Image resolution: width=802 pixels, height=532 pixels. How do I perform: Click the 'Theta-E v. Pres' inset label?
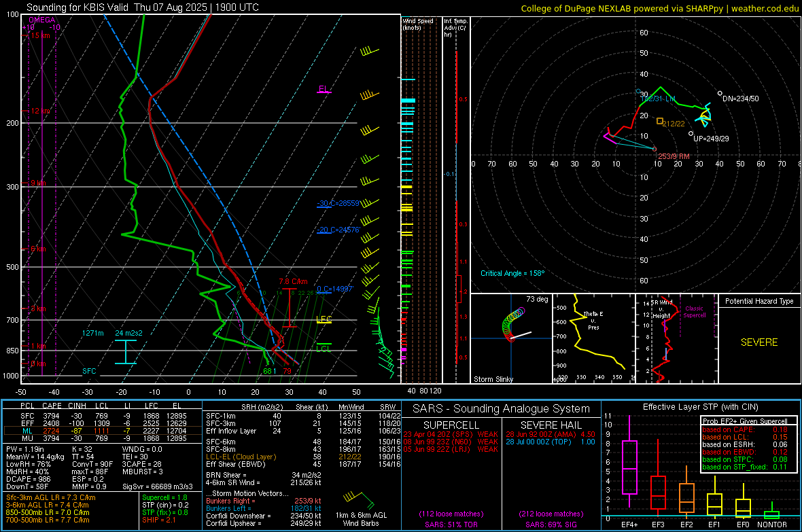tap(593, 320)
